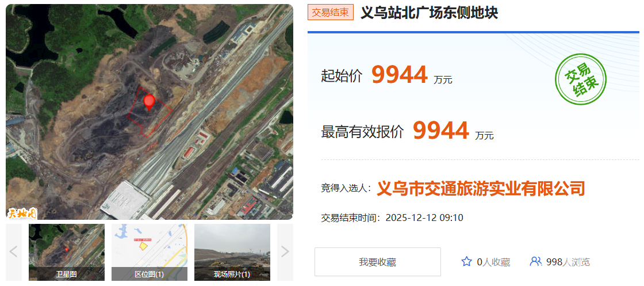Click the 我要收藏 button
Image resolution: width=644 pixels, height=286 pixels.
tap(377, 262)
